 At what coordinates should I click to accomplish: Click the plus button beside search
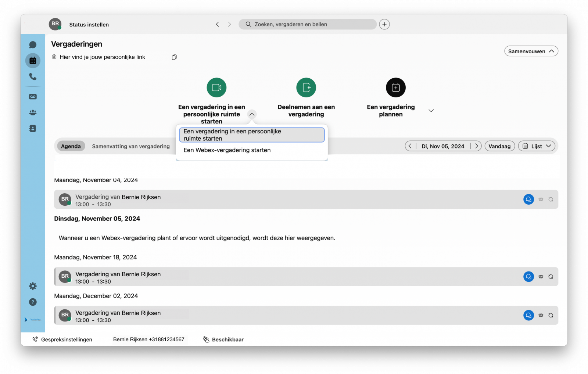(384, 24)
